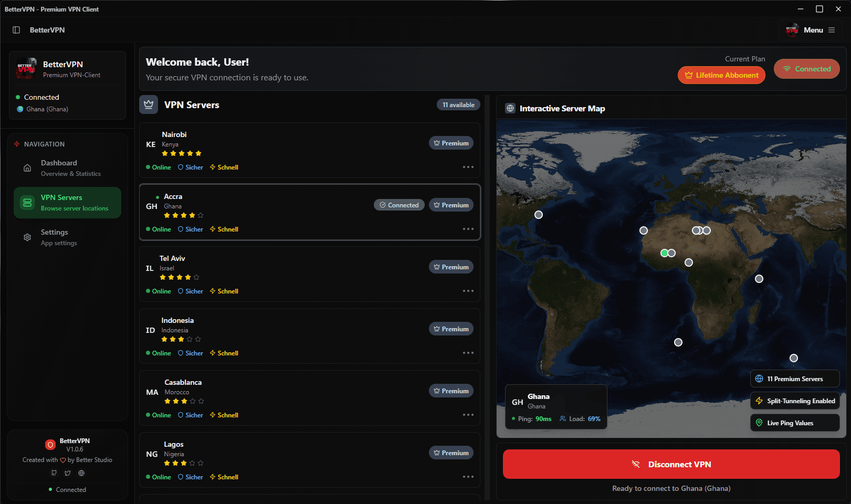Image resolution: width=851 pixels, height=504 pixels.
Task: Click 'Ready to connect to Ghana (Ghana)' text
Action: pos(671,488)
